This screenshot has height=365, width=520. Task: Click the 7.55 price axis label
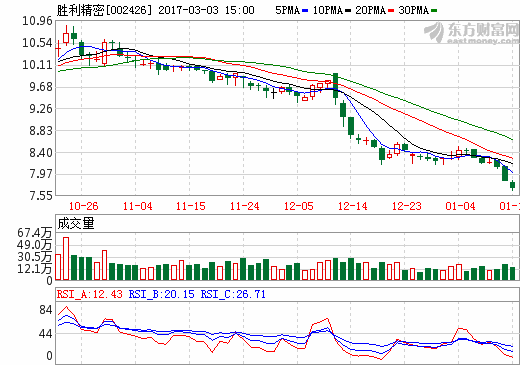coord(41,196)
